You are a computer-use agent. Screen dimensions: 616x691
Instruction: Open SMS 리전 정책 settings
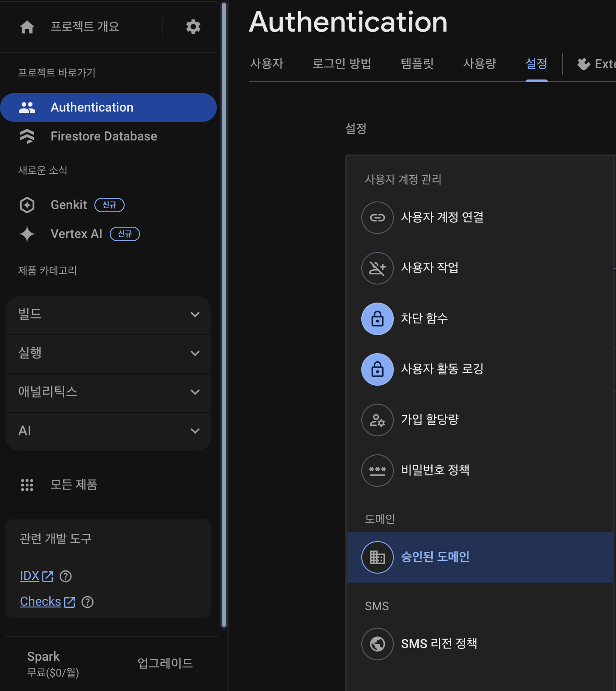[x=480, y=644]
